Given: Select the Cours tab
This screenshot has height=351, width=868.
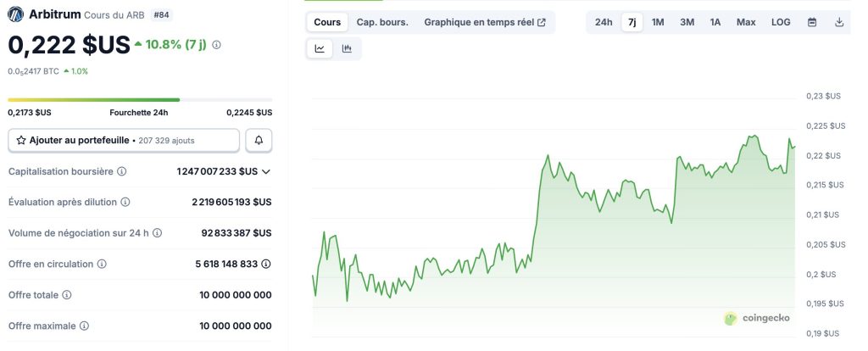Looking at the screenshot, I should point(327,22).
